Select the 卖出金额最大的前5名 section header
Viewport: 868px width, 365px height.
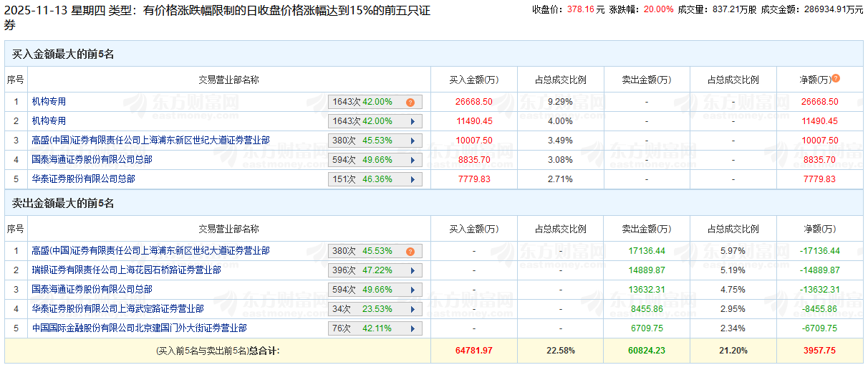click(63, 204)
